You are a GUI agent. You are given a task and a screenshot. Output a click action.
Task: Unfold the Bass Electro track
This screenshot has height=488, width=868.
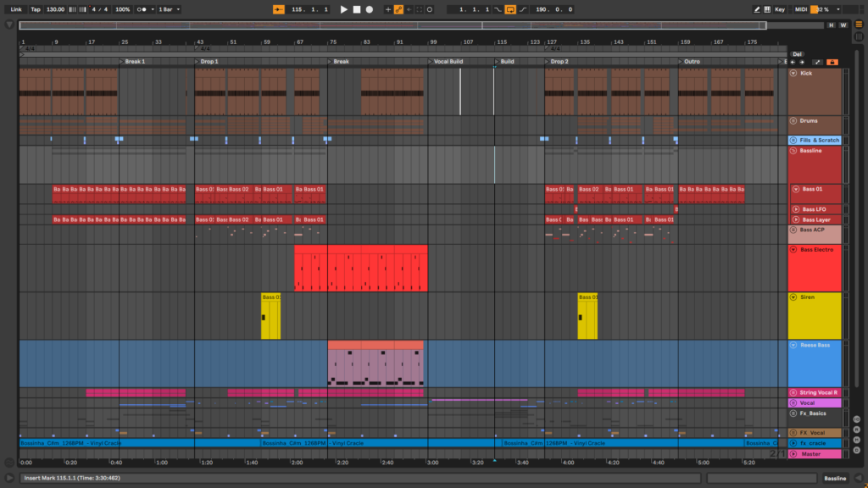[793, 250]
